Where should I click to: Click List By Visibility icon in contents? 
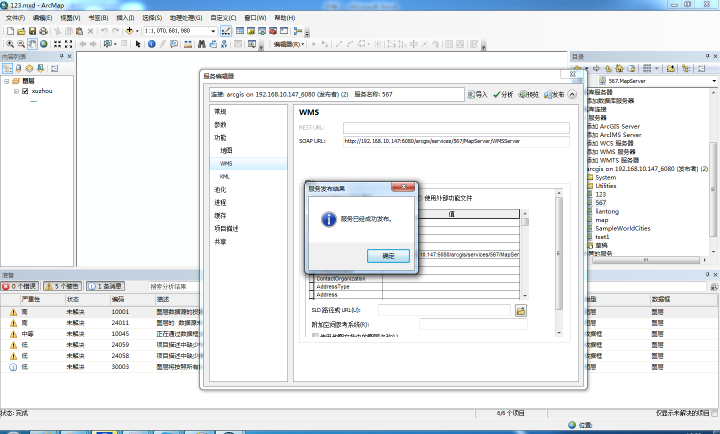(x=29, y=68)
